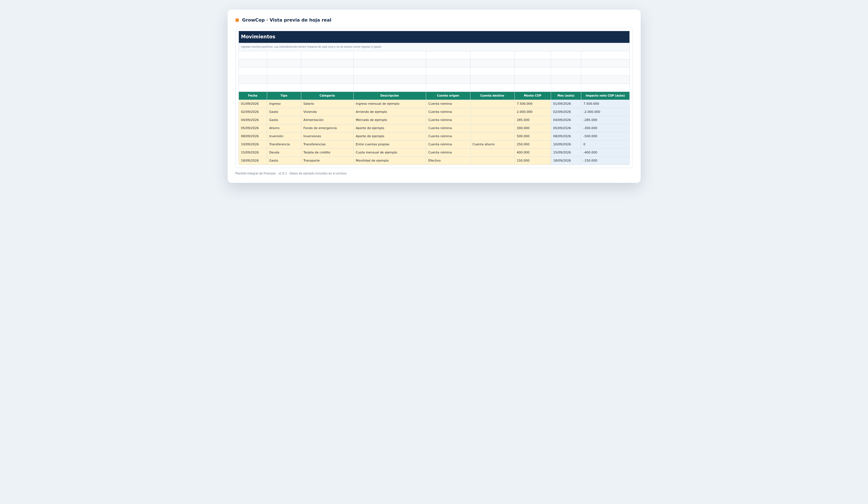The image size is (868, 504).
Task: Click amount 285.000 in Monto COP column
Action: click(x=533, y=120)
